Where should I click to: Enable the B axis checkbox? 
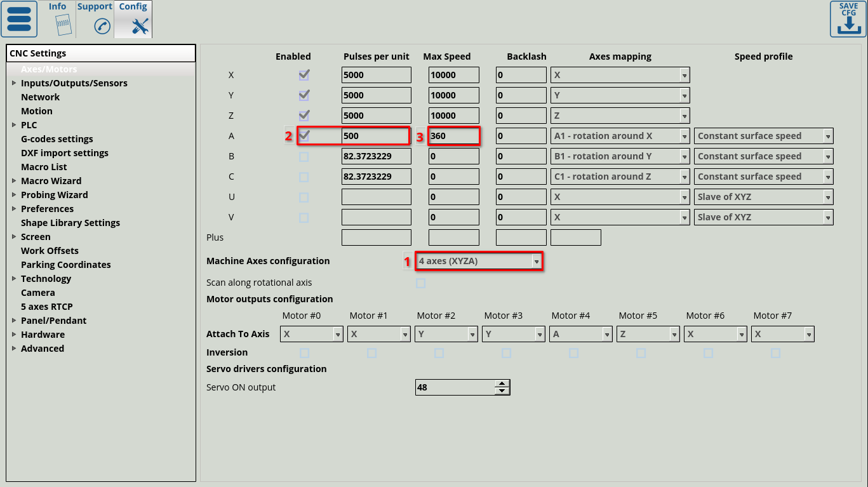[x=304, y=156]
